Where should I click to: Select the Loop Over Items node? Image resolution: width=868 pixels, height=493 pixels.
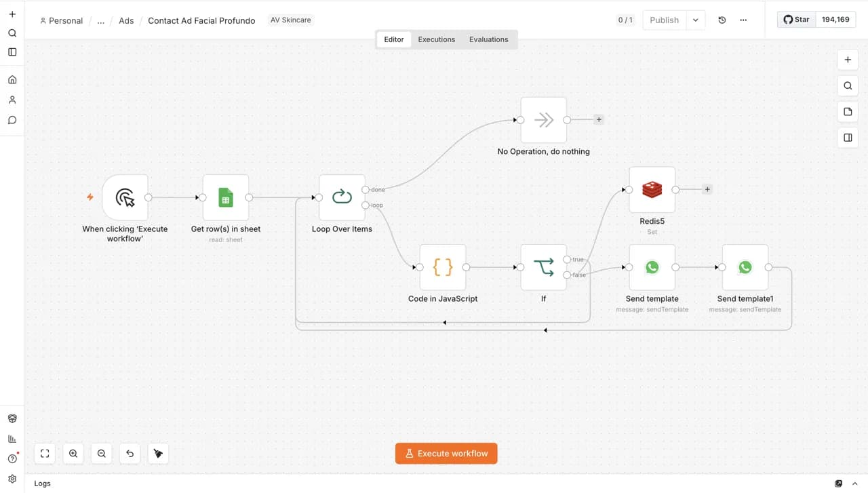pos(342,197)
